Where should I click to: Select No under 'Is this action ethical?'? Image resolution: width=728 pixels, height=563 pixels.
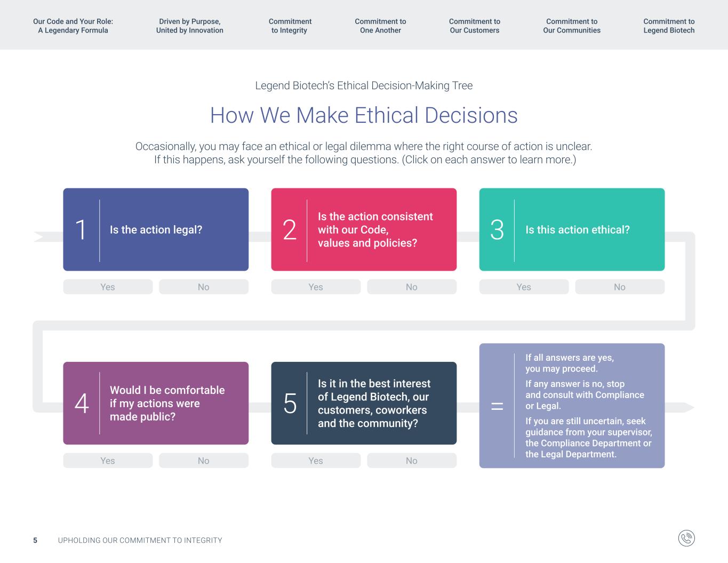pos(620,287)
